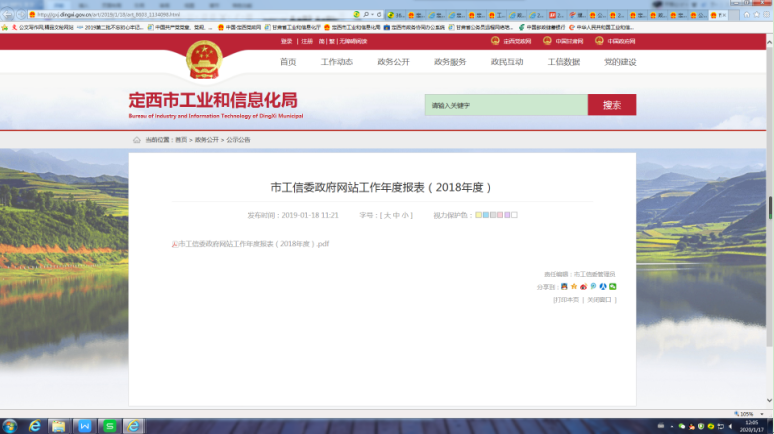Viewport: 774px width, 434px height.
Task: Click the 关闭窗口 close window link
Action: (599, 299)
